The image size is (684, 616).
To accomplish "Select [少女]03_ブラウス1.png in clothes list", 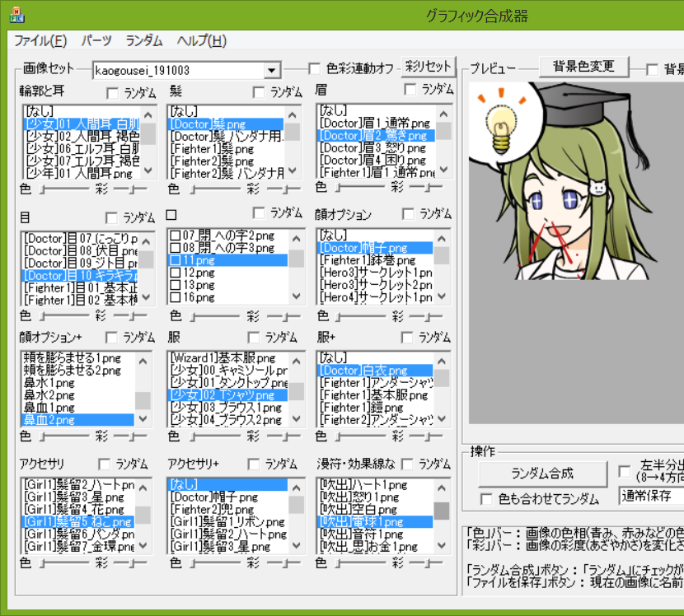I will 227,408.
